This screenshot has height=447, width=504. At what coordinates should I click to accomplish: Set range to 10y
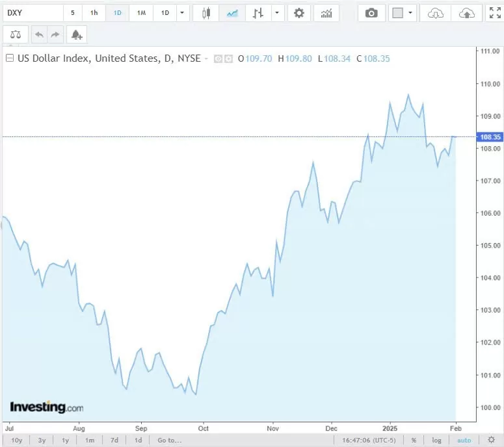click(17, 440)
